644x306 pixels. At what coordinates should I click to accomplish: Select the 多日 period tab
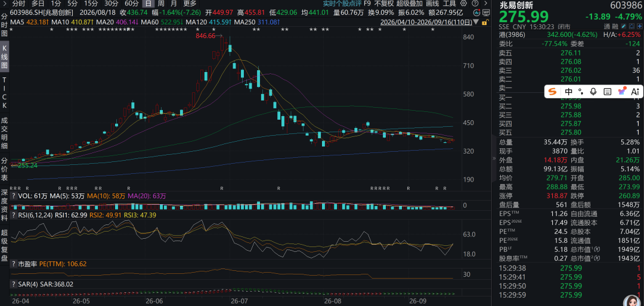[38, 4]
